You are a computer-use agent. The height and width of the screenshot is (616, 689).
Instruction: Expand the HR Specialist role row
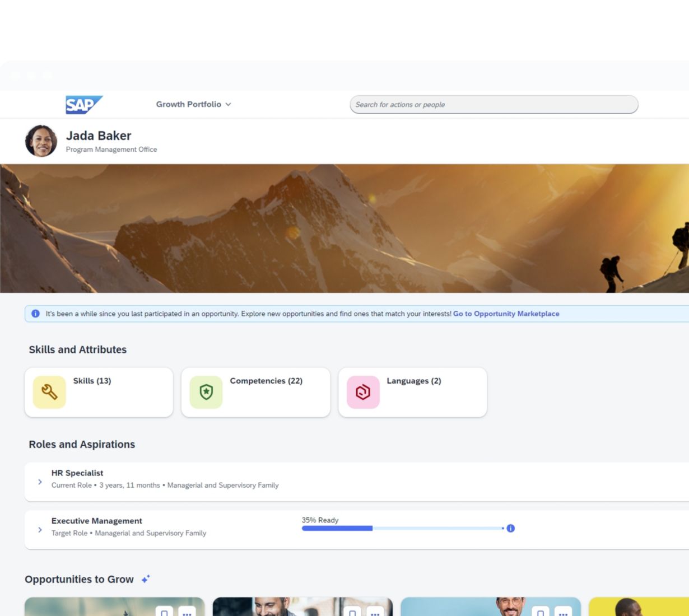click(40, 482)
